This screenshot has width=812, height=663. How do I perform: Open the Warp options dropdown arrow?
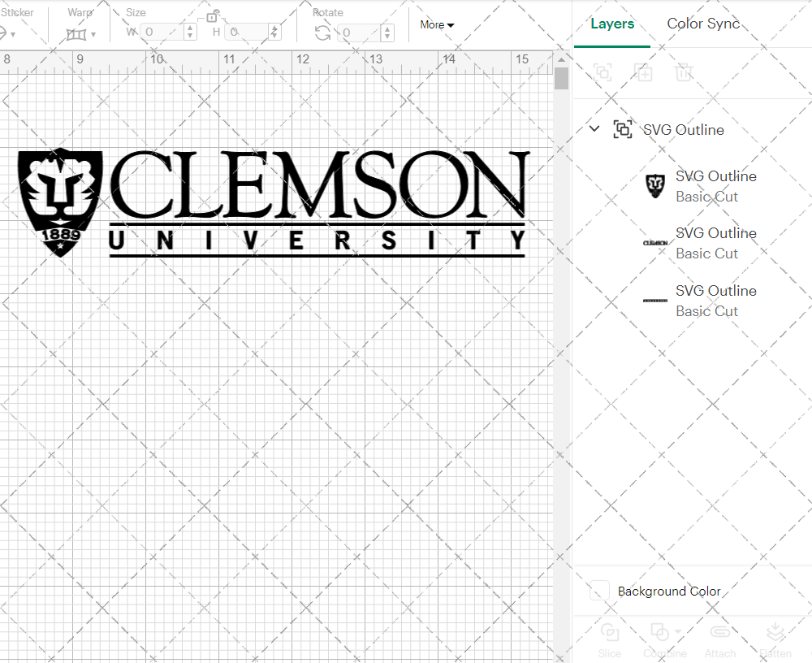[93, 36]
